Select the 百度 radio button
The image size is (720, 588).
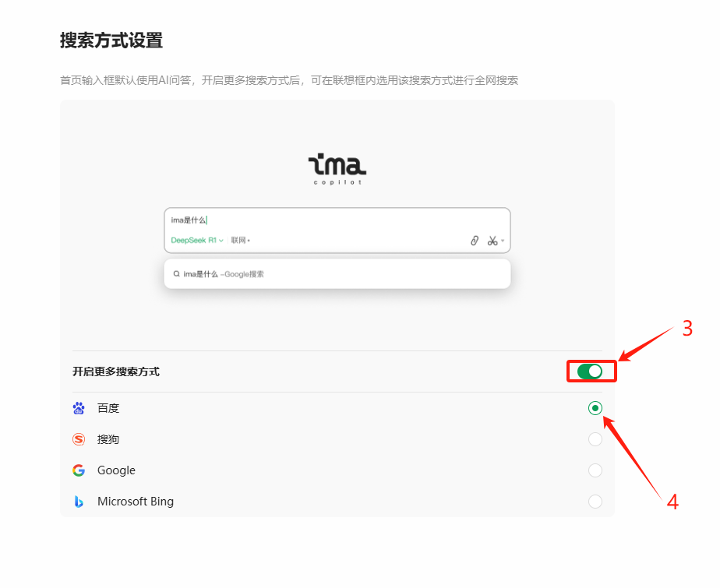tap(595, 408)
